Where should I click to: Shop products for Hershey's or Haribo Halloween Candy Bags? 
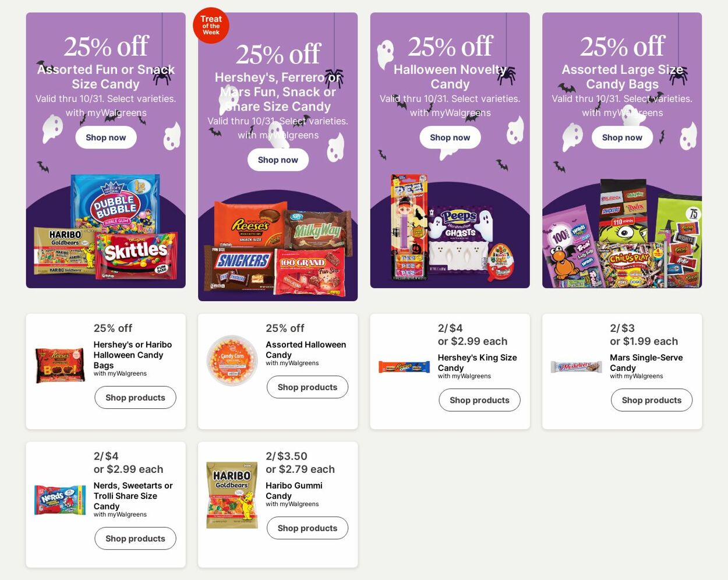[x=135, y=398]
